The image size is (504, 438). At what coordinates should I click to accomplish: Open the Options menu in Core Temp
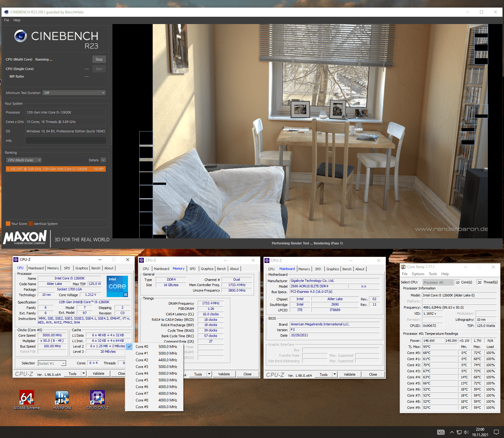pyautogui.click(x=418, y=274)
